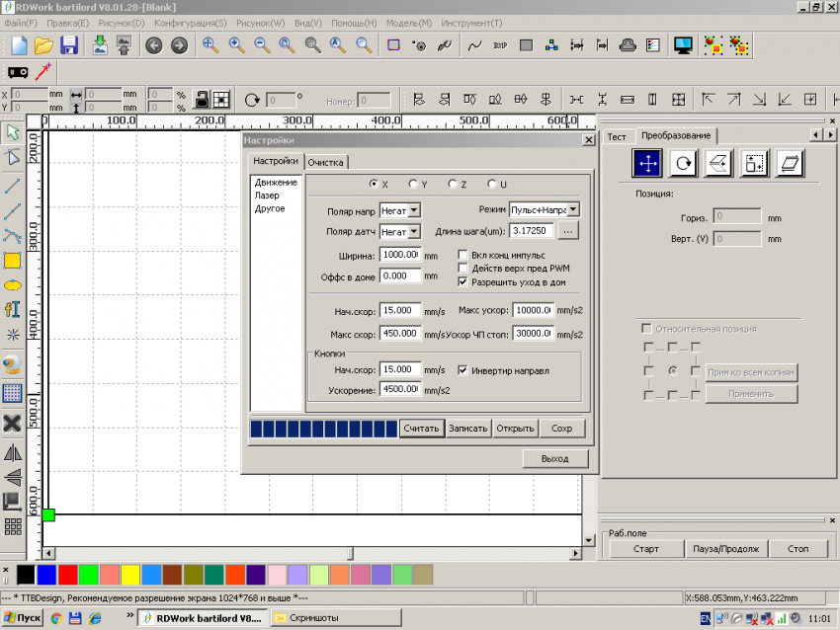Select the rectangle drawing tool
840x630 pixels.
[13, 261]
